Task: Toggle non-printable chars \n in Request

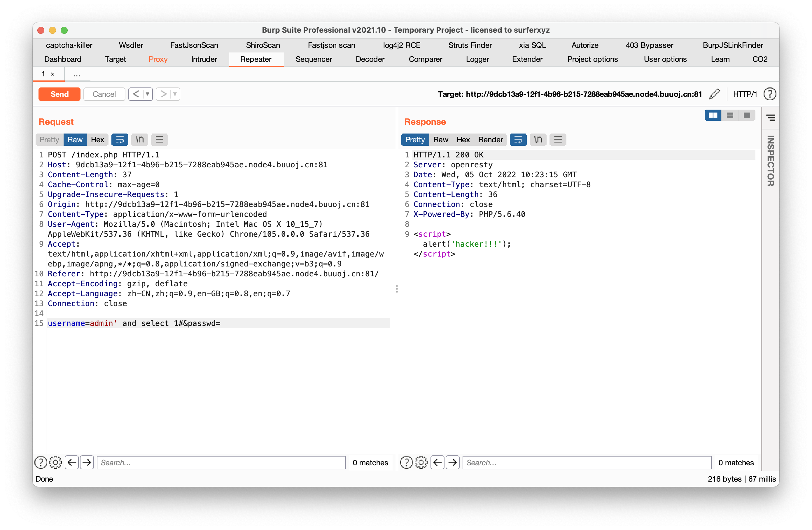Action: click(x=139, y=139)
